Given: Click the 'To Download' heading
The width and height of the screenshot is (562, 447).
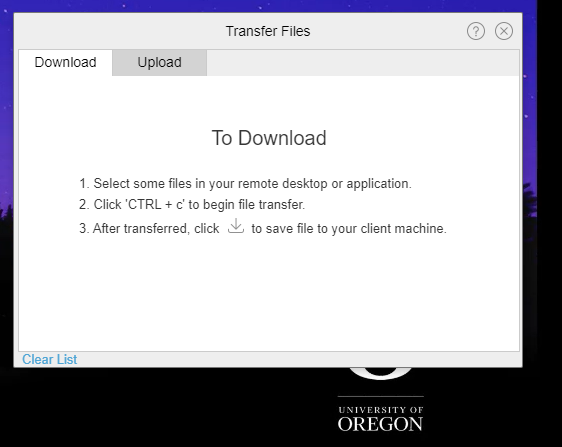Looking at the screenshot, I should [x=269, y=138].
